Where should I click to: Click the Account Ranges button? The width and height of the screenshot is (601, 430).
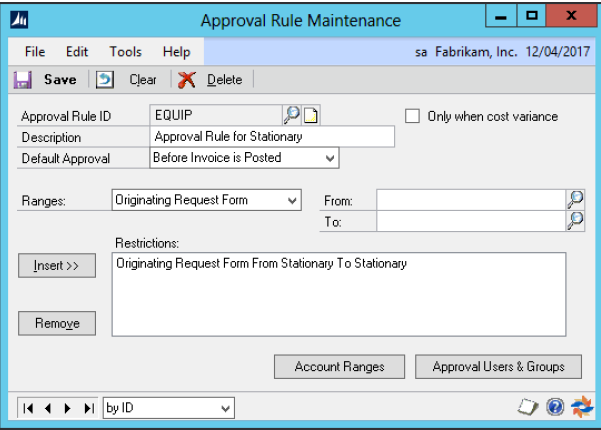(339, 367)
